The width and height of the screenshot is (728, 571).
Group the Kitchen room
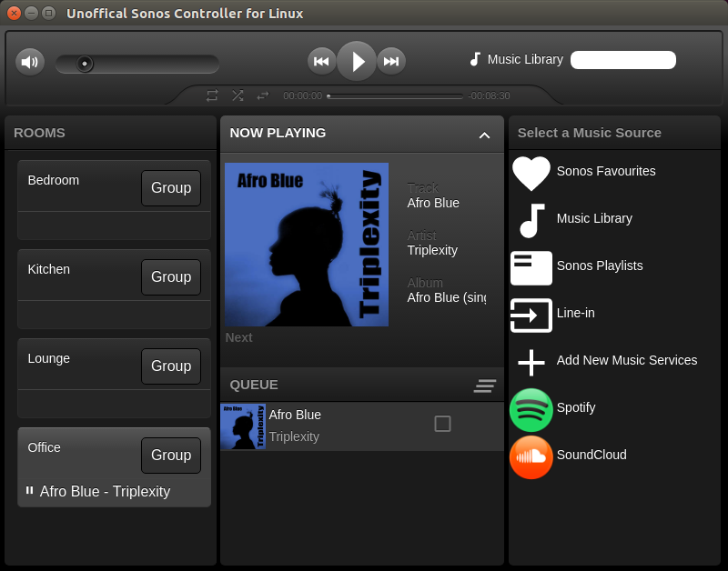tap(171, 277)
